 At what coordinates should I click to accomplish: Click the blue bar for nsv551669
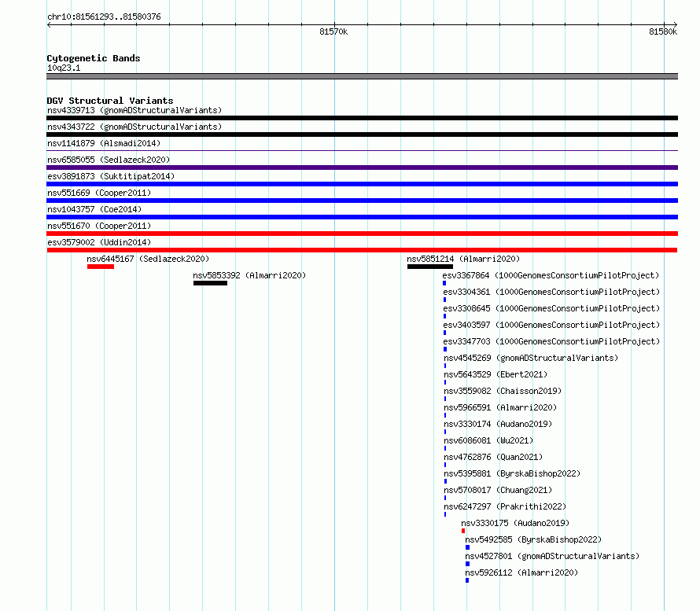coord(362,201)
